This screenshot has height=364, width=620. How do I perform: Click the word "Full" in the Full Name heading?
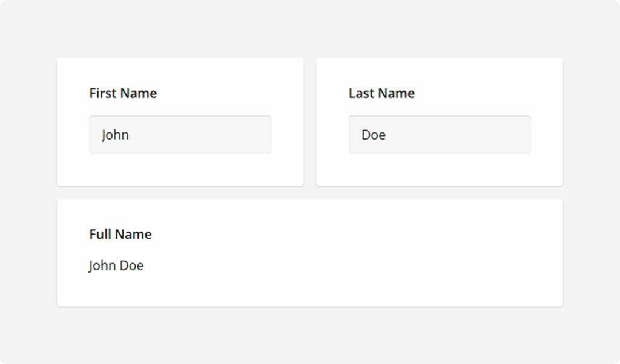[x=101, y=235]
